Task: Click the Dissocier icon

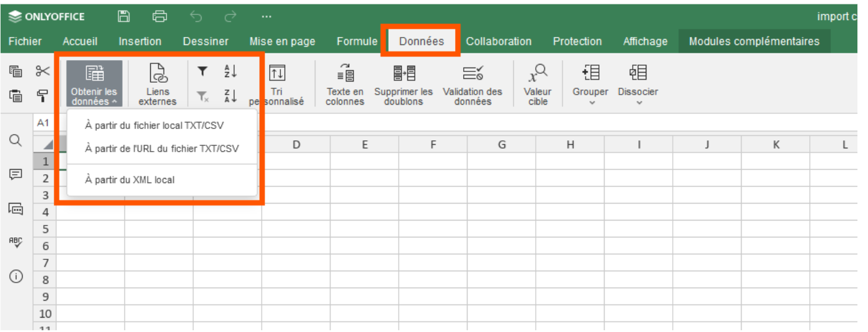Action: (638, 73)
